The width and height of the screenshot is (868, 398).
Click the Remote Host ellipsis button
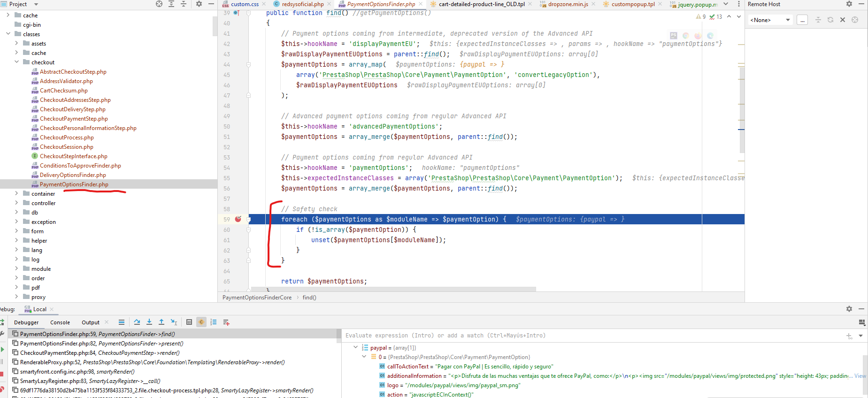pos(802,20)
